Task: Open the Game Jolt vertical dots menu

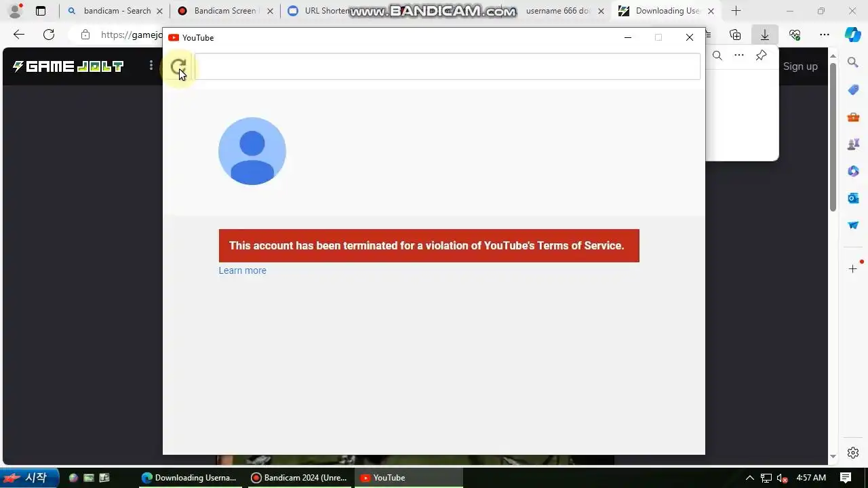Action: 151,66
